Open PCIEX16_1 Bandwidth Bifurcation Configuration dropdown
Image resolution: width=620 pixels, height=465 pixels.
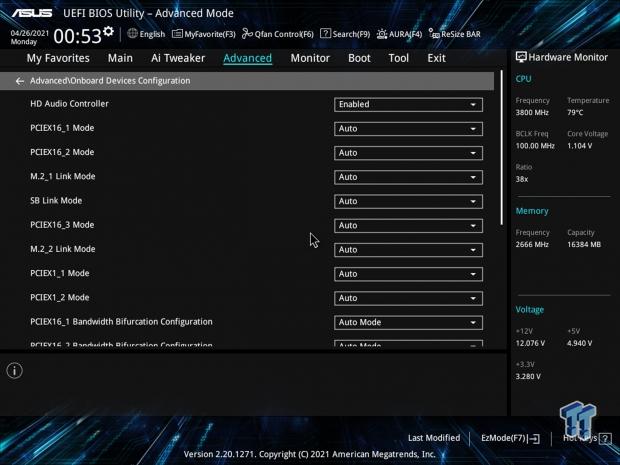pyautogui.click(x=408, y=323)
